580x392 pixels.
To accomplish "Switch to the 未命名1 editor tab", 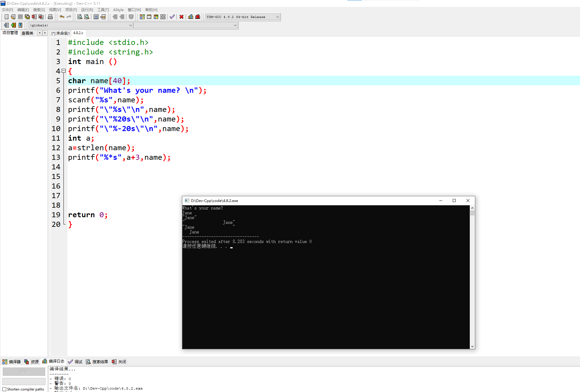I will point(61,33).
